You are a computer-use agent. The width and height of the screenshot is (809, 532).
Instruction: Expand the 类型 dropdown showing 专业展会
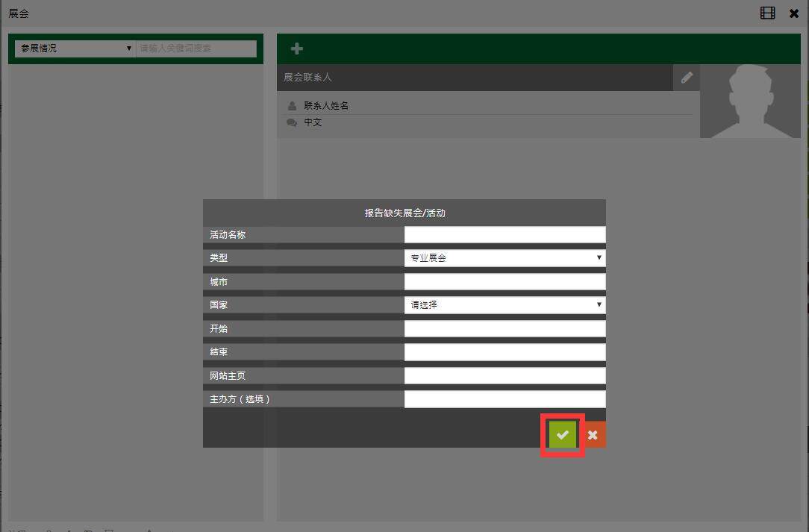505,258
